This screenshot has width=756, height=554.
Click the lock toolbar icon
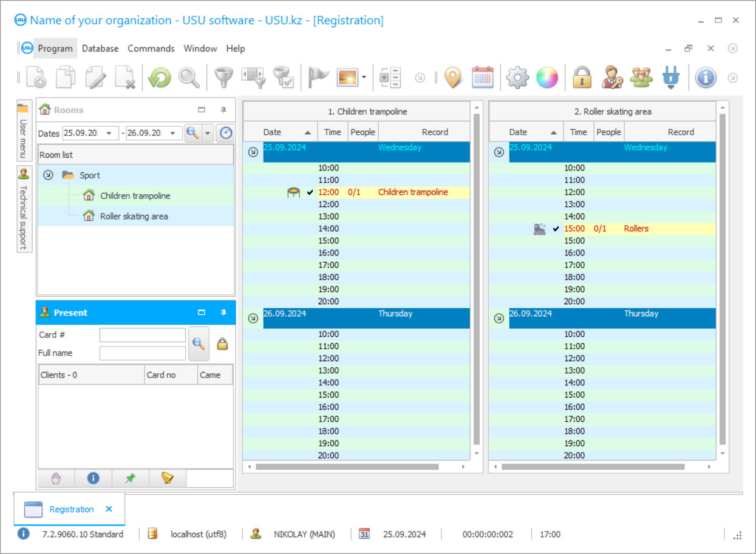tap(581, 77)
